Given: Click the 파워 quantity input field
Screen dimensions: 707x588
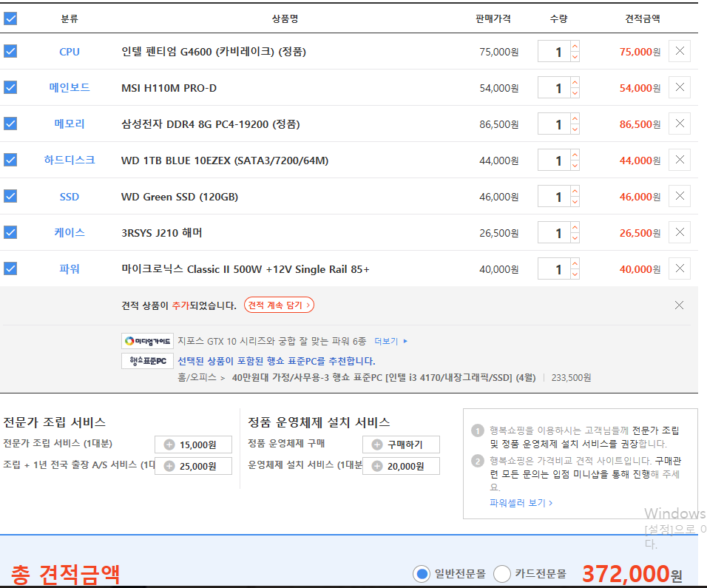Looking at the screenshot, I should pyautogui.click(x=554, y=269).
